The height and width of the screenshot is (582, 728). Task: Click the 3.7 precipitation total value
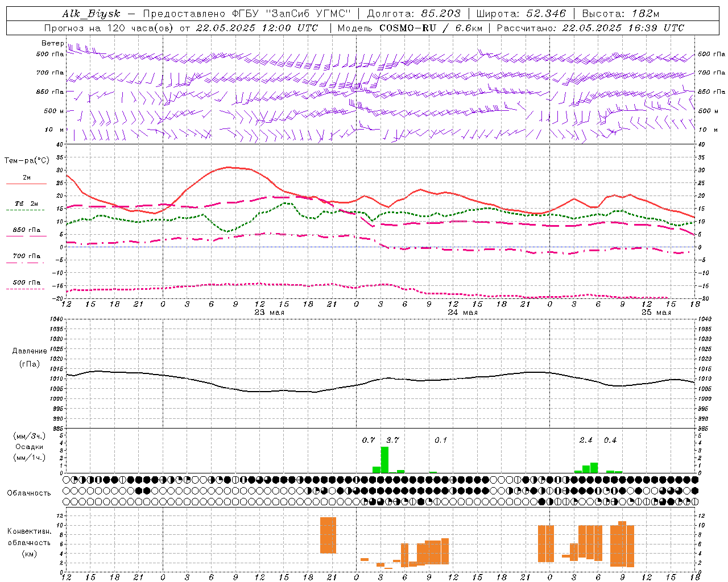392,440
